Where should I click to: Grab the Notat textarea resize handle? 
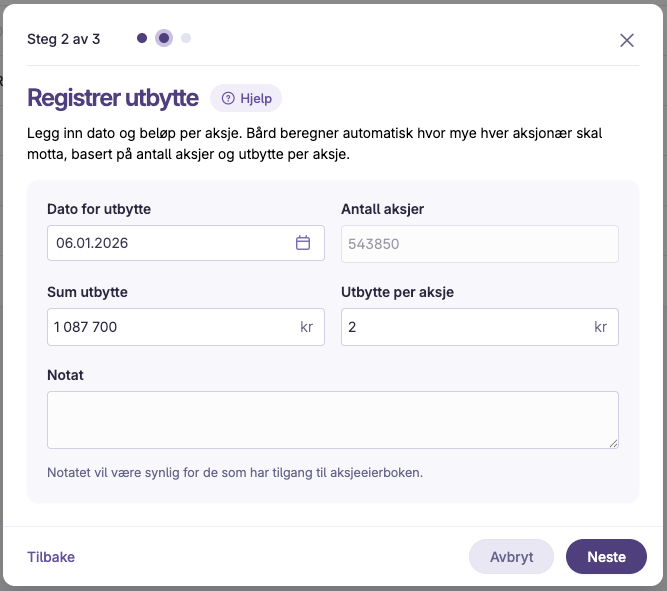[613, 443]
